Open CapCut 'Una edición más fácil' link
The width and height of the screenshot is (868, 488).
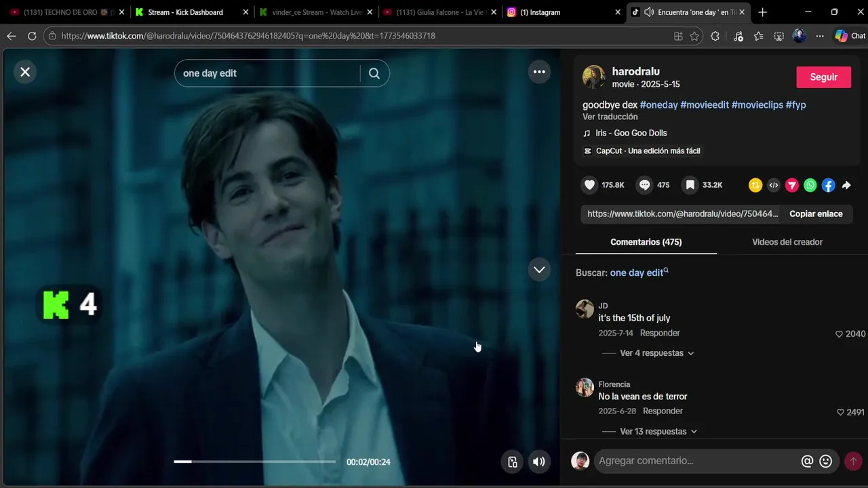pos(648,150)
